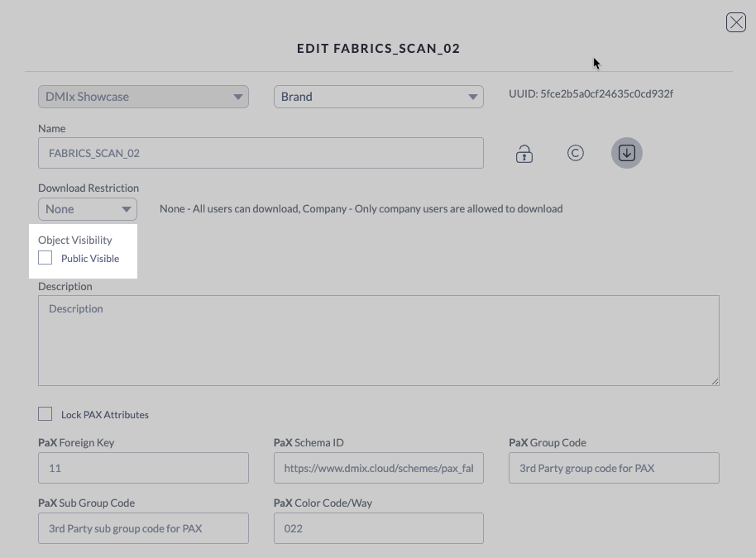Focus the Description text area
This screenshot has height=558, width=756.
[379, 341]
